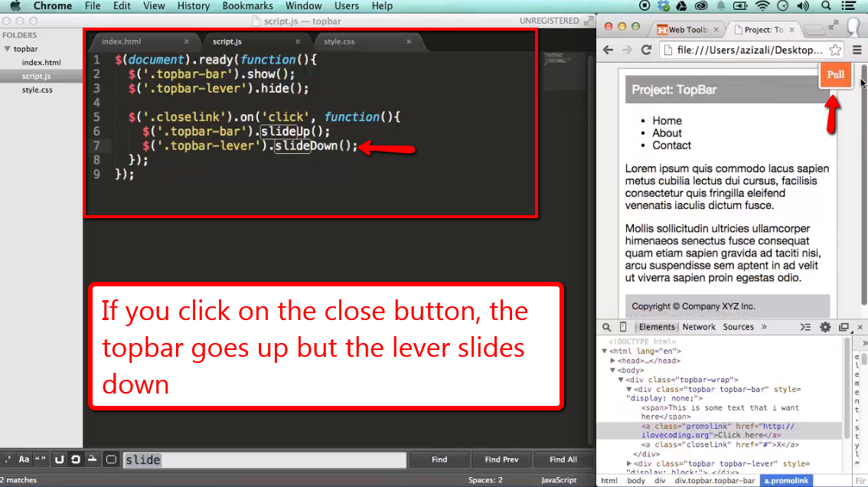Screen dimensions: 868x487
Task: Click the Find Prev button
Action: pos(501,459)
